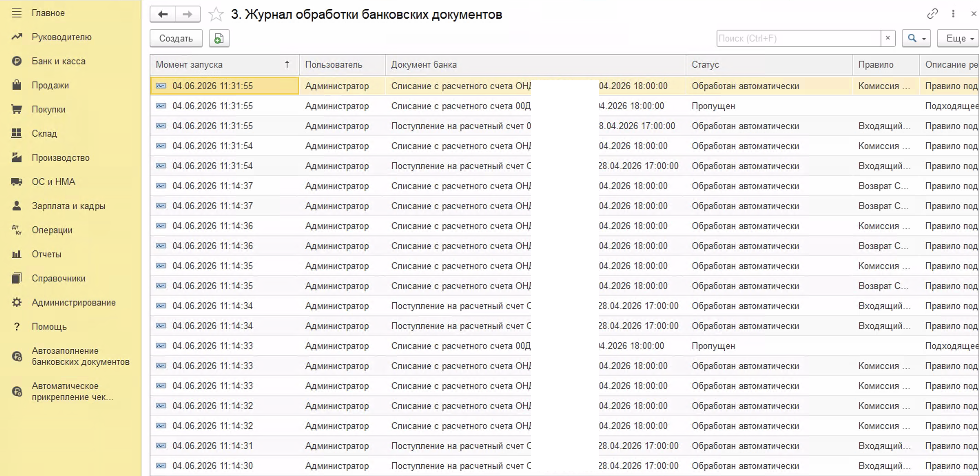Get link with the chain icon
Image resolution: width=980 pixels, height=476 pixels.
pyautogui.click(x=932, y=14)
